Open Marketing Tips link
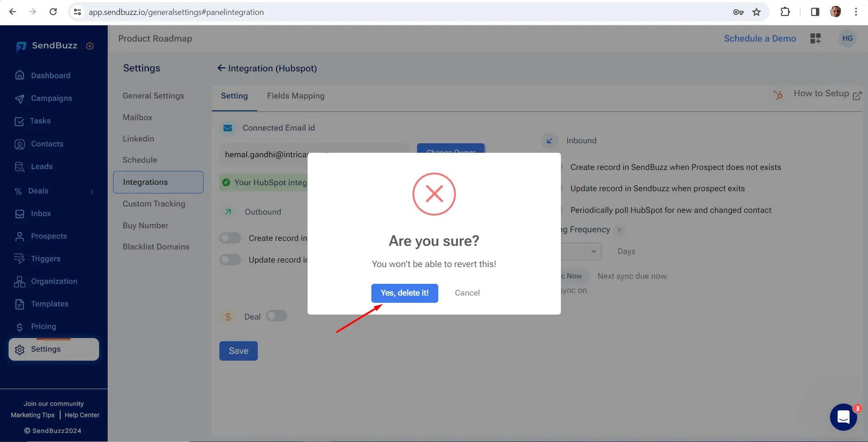Viewport: 868px width, 442px height. (33, 415)
